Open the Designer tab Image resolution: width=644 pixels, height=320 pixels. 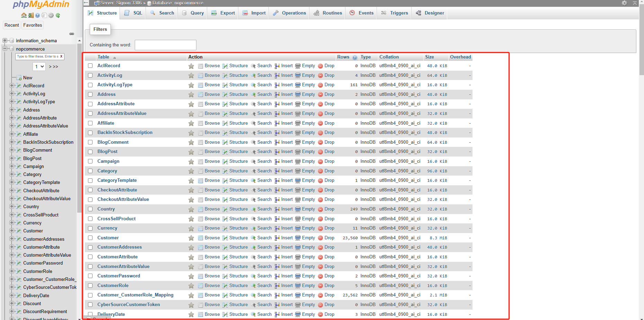430,13
